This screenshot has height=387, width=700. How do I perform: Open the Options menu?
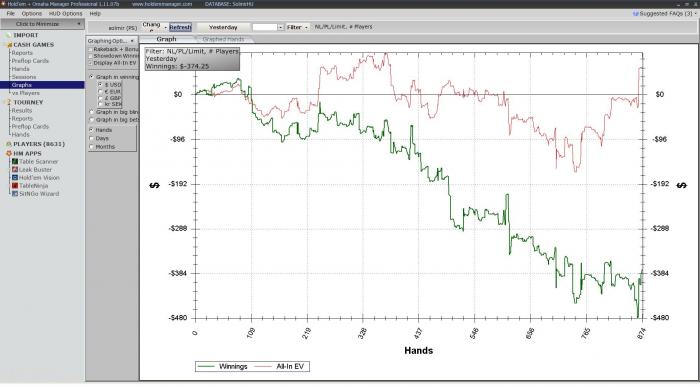point(32,14)
